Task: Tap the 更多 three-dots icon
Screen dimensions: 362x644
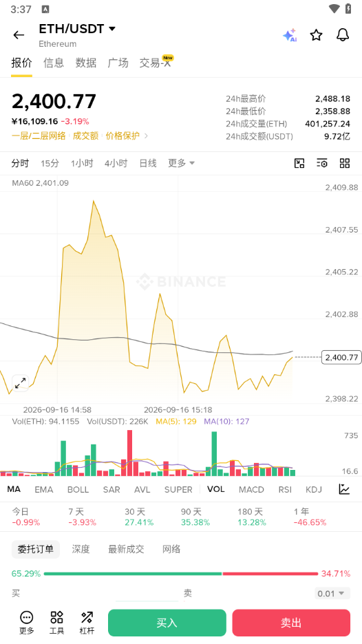Action: [27, 622]
